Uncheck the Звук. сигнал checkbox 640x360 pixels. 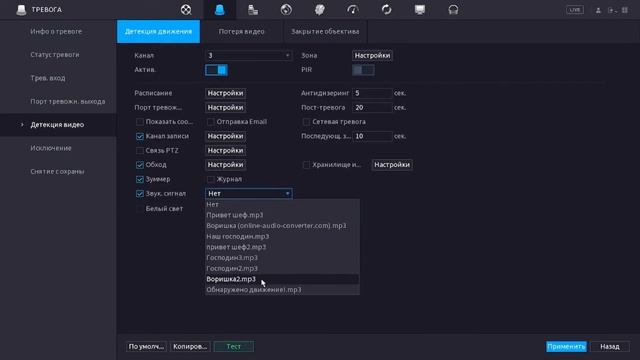point(140,193)
